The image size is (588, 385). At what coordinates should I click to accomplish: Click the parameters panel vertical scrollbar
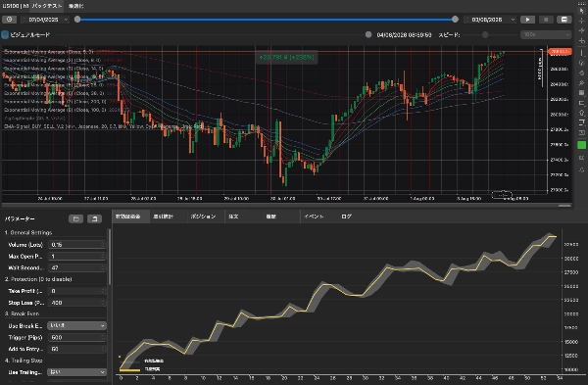pos(110,258)
